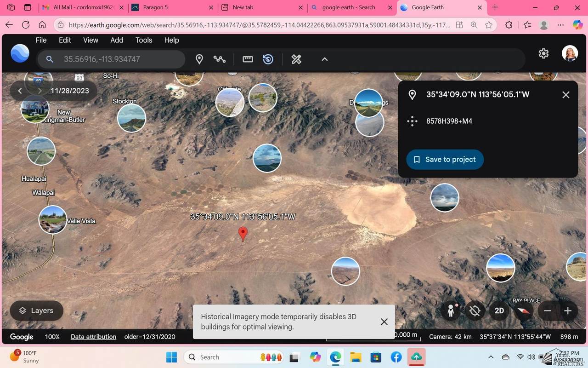Open the 11/28/2023 imagery date selector
The width and height of the screenshot is (588, 368).
click(70, 91)
